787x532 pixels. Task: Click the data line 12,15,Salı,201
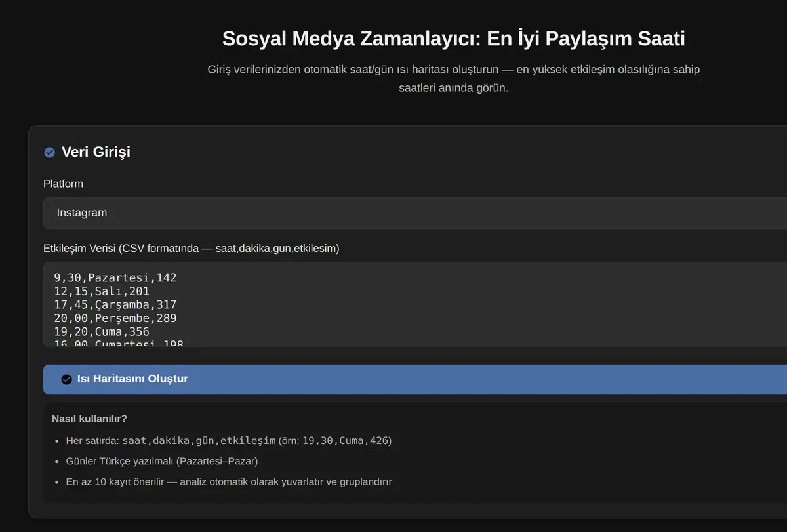pyautogui.click(x=102, y=291)
